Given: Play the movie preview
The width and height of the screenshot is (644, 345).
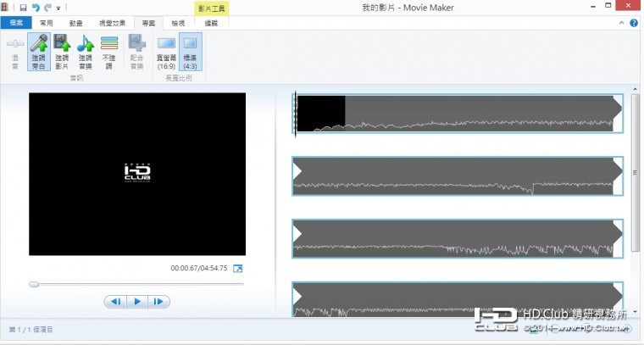Looking at the screenshot, I should coord(137,302).
